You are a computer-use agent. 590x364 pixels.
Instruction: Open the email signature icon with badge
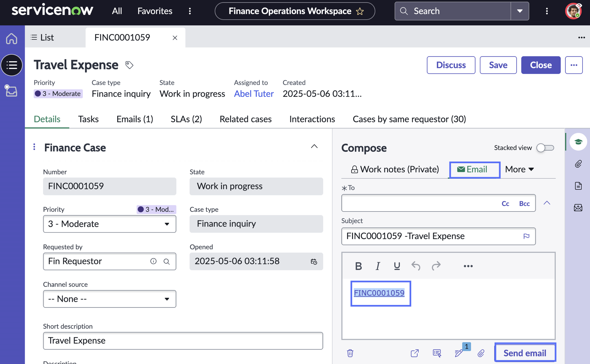(x=459, y=353)
